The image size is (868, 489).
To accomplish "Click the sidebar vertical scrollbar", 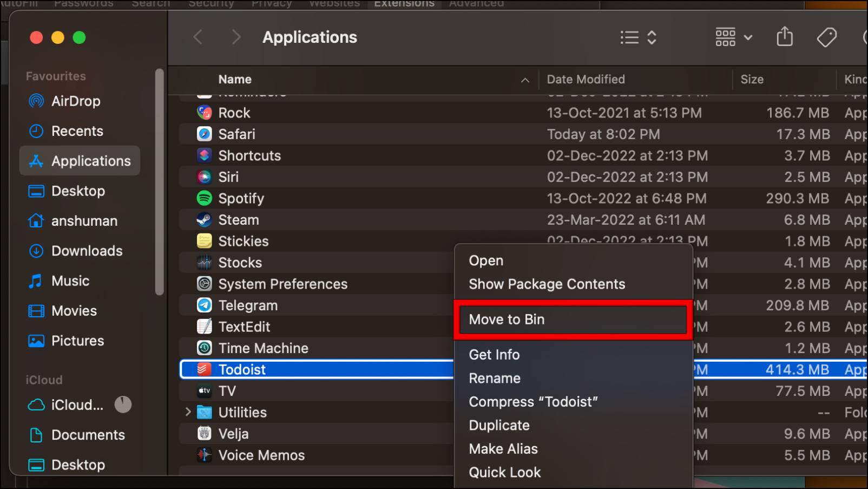I will 159,181.
